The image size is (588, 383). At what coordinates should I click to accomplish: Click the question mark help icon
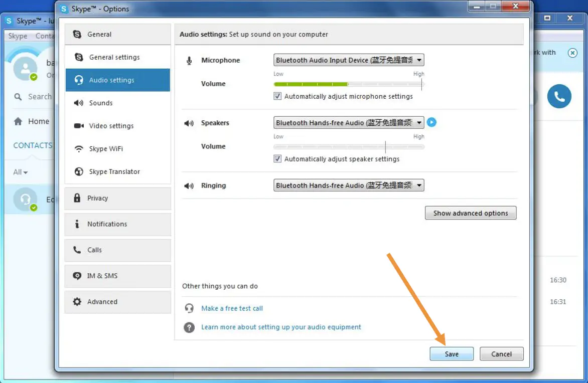point(189,327)
